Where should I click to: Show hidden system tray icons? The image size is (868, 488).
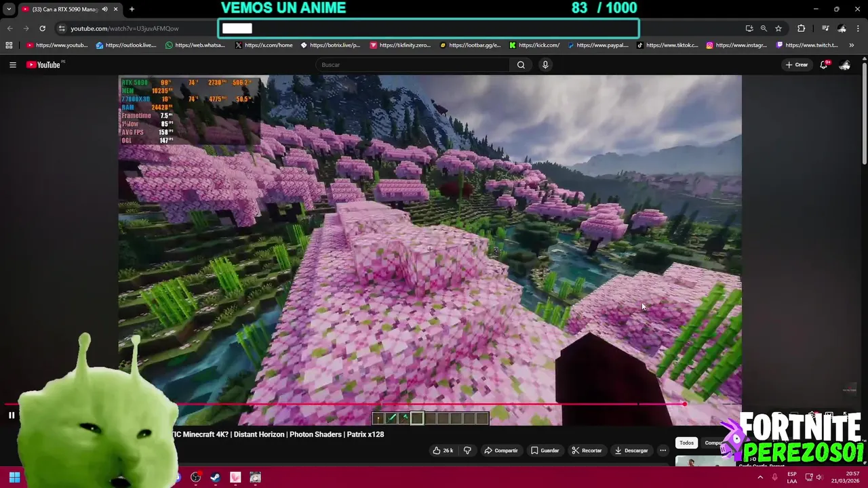[x=760, y=477]
